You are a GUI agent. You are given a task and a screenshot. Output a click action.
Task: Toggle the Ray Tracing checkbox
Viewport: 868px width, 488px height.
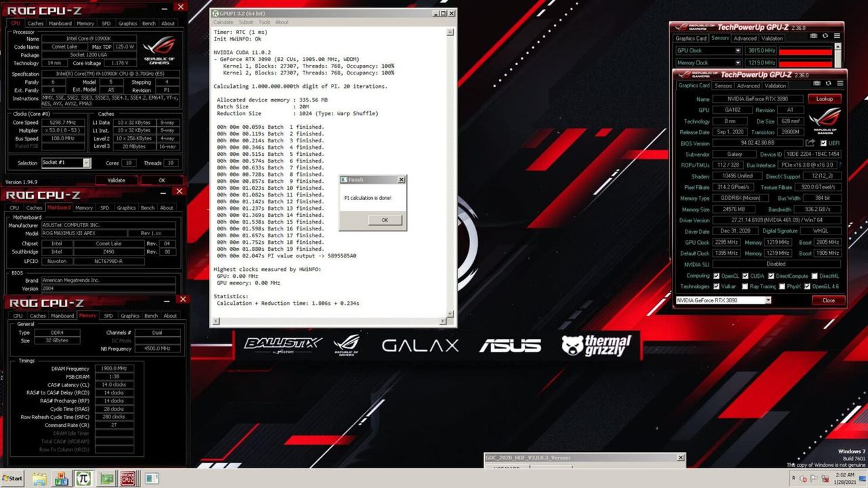pyautogui.click(x=746, y=286)
